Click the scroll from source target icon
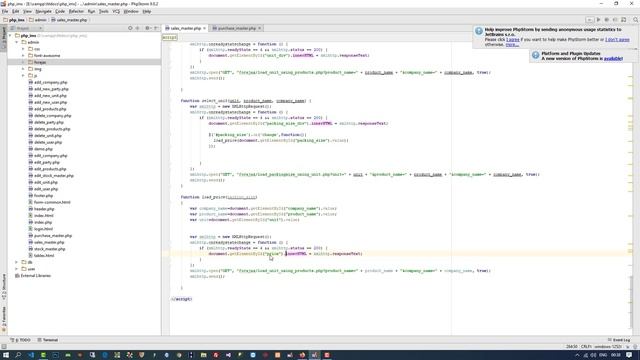This screenshot has width=640, height=360. click(130, 28)
